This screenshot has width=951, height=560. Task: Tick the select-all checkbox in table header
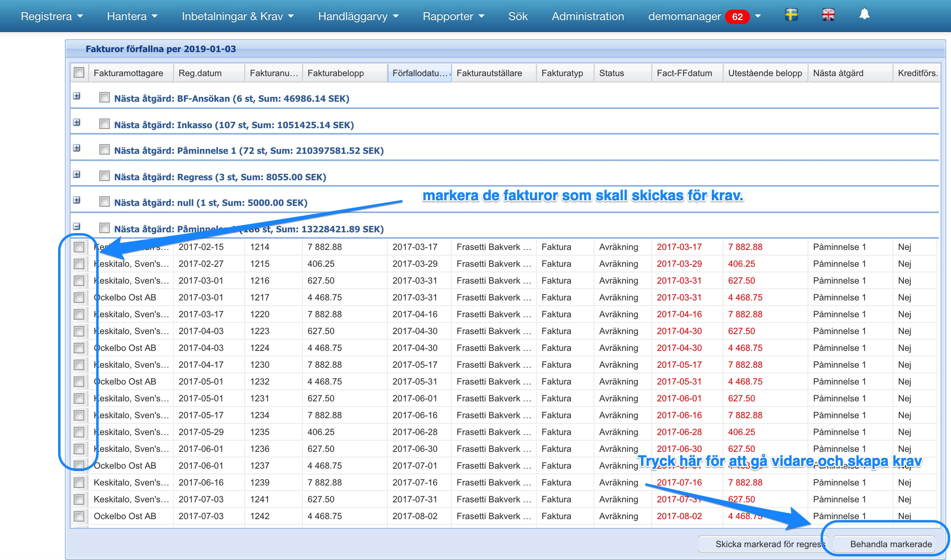[x=79, y=73]
